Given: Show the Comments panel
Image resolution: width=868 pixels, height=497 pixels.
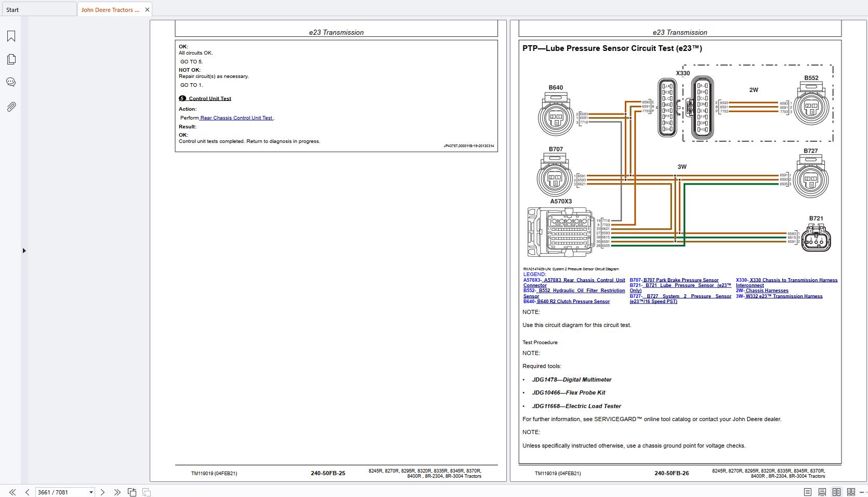Looking at the screenshot, I should pos(11,82).
